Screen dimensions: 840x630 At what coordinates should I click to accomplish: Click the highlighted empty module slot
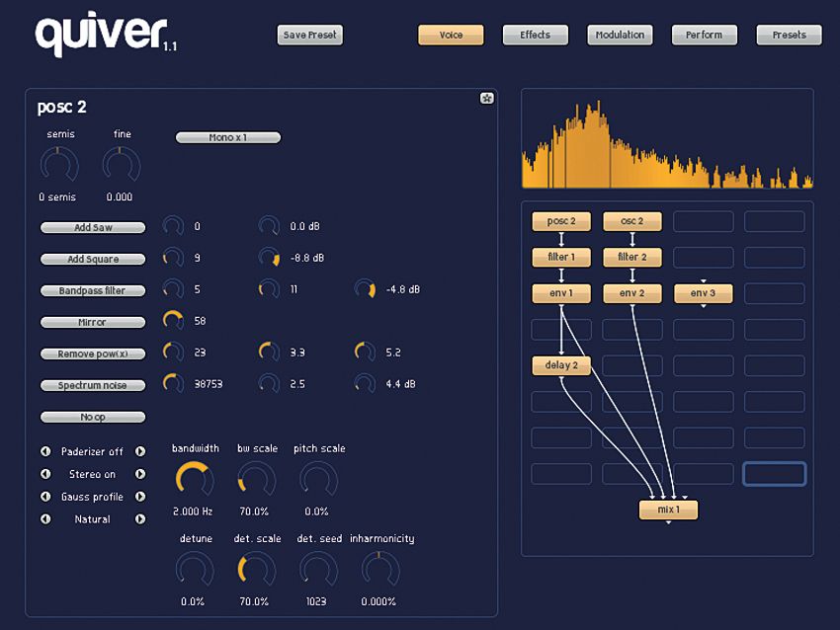click(774, 474)
